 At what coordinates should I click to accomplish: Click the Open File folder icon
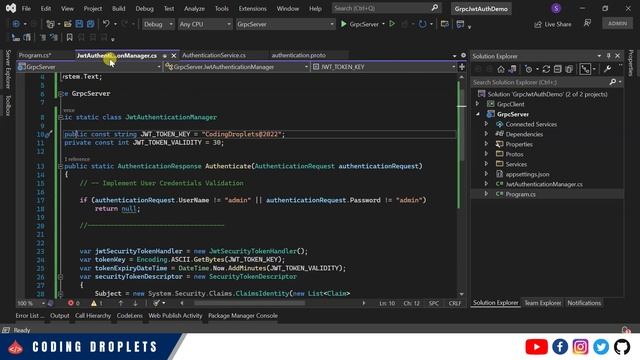(68, 24)
